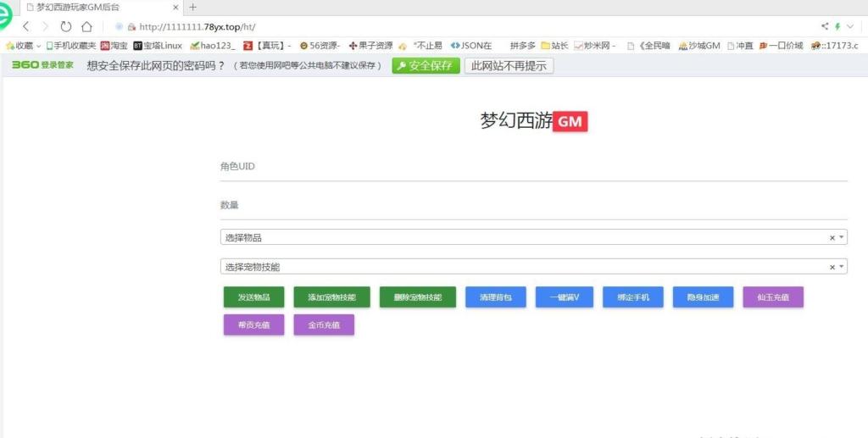This screenshot has width=868, height=438.
Task: Click the blue 清理背包 button
Action: (495, 297)
